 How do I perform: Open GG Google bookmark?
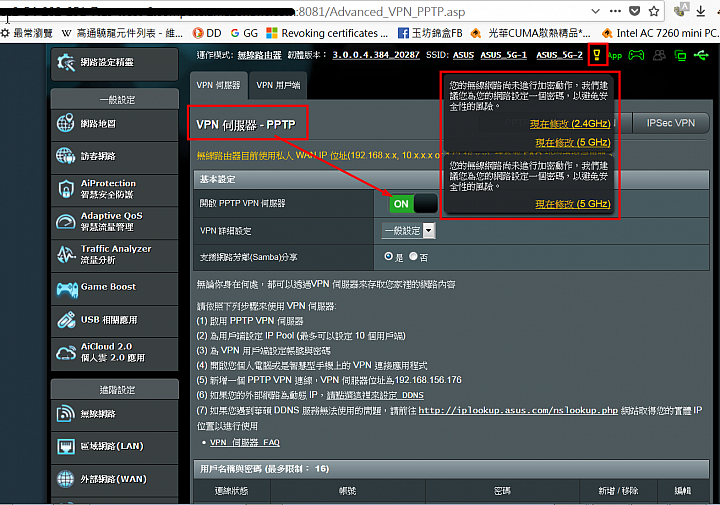click(x=244, y=33)
